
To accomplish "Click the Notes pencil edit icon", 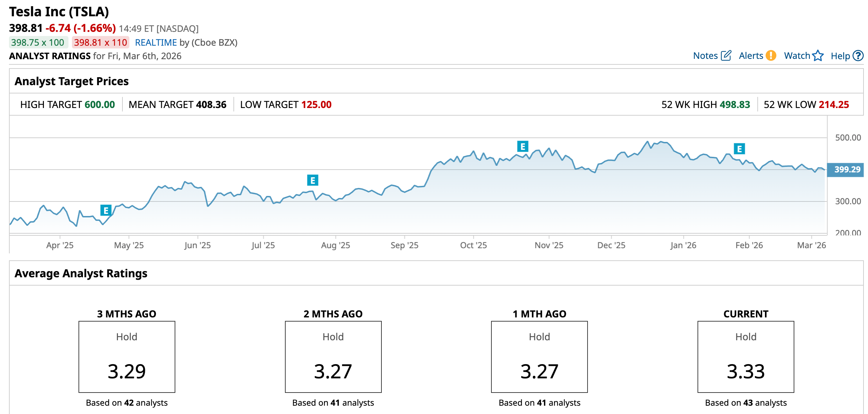I will (726, 56).
